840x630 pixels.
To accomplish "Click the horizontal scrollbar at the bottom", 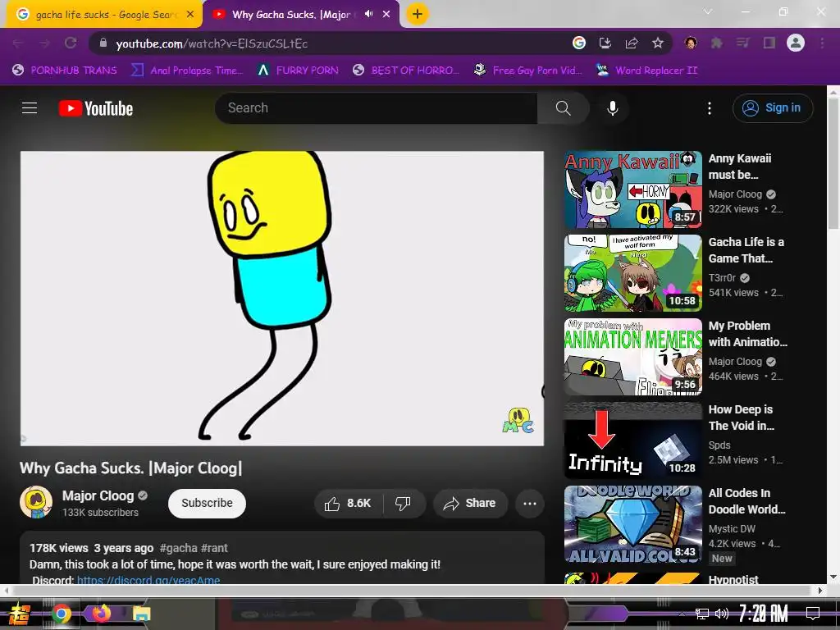I will point(413,591).
